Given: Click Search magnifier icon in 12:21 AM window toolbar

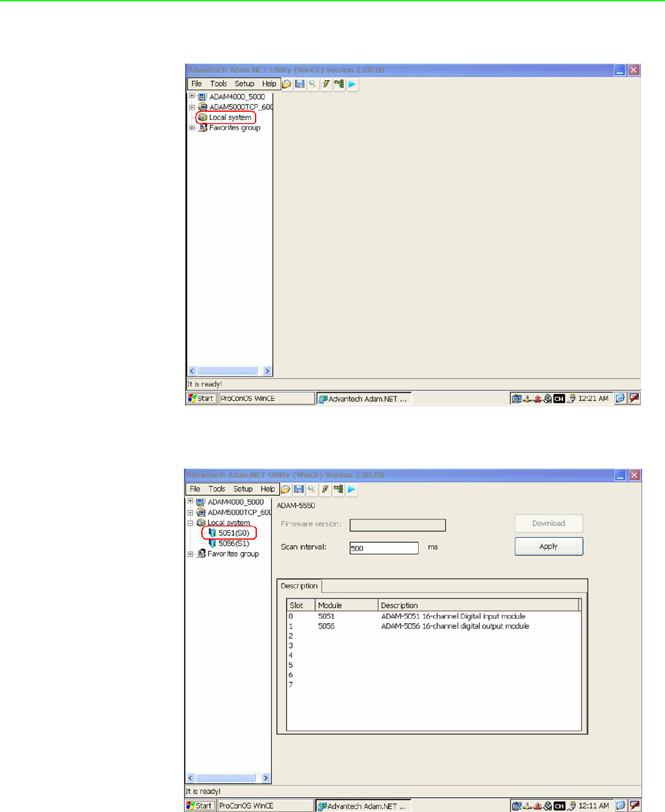Looking at the screenshot, I should 313,84.
